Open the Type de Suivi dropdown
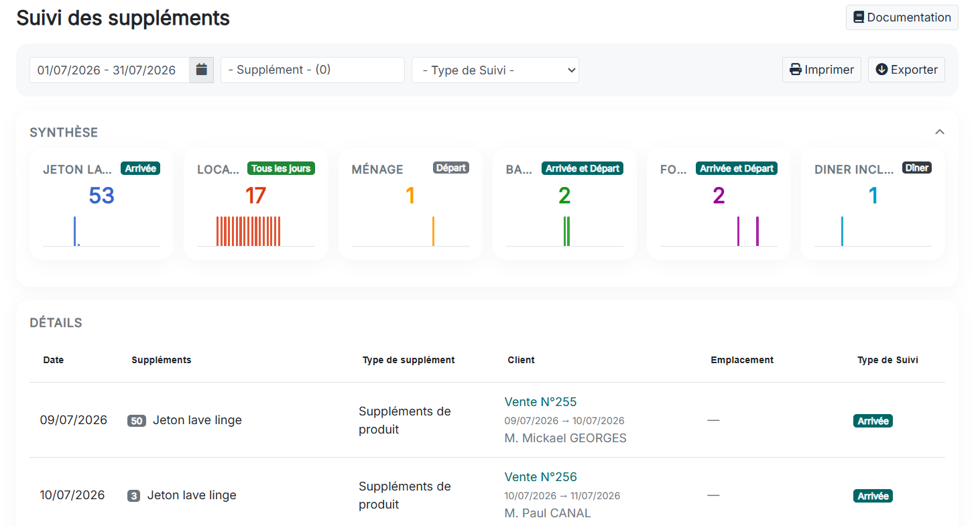 click(495, 70)
